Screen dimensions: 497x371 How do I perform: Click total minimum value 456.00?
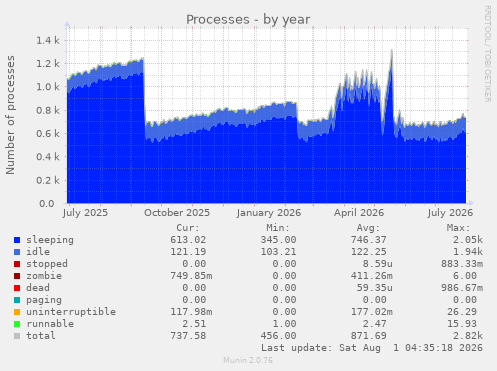(278, 336)
